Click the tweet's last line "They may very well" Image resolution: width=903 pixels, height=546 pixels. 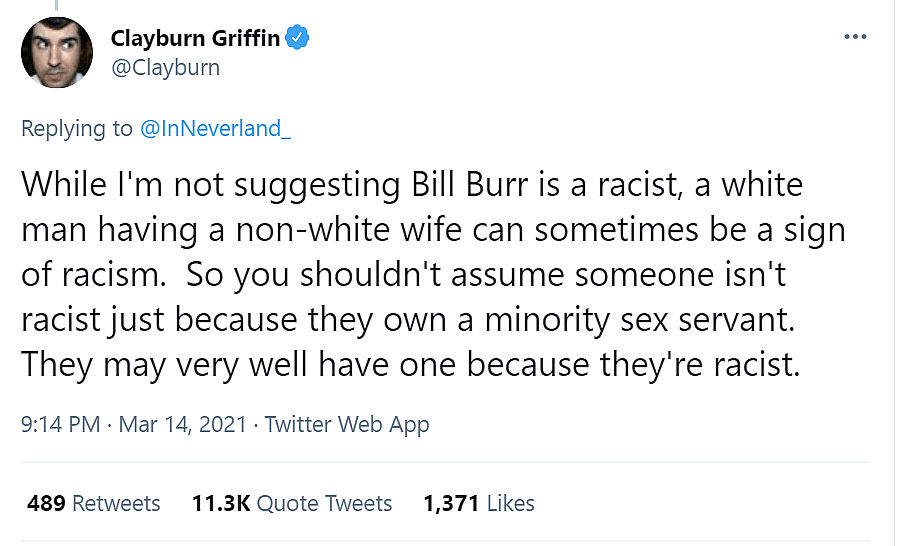pyautogui.click(x=411, y=364)
